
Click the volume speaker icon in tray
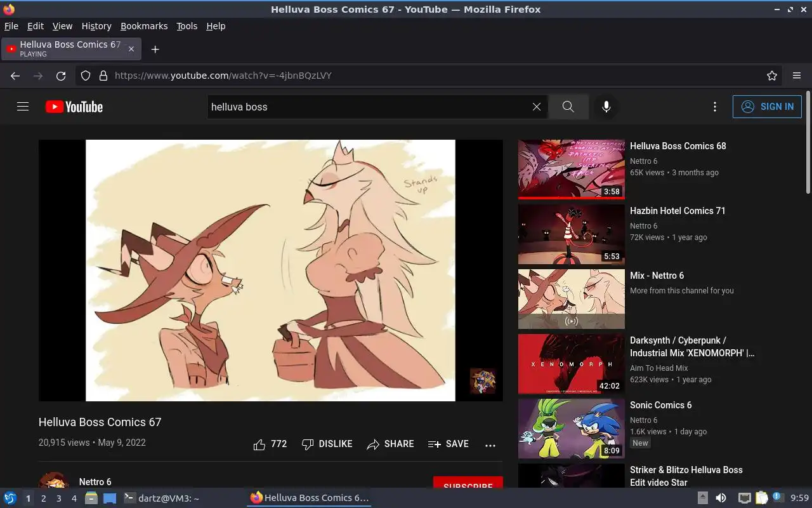point(721,498)
